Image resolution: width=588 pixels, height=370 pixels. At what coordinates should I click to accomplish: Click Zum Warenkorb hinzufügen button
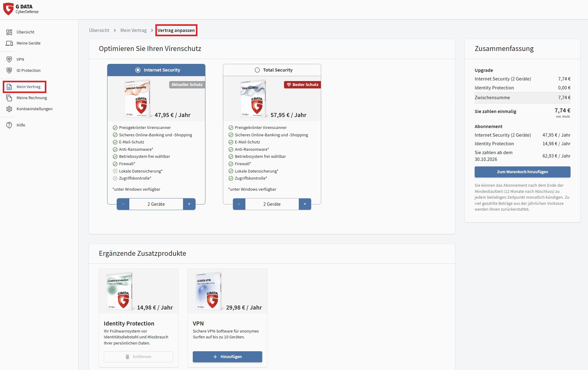pyautogui.click(x=522, y=172)
